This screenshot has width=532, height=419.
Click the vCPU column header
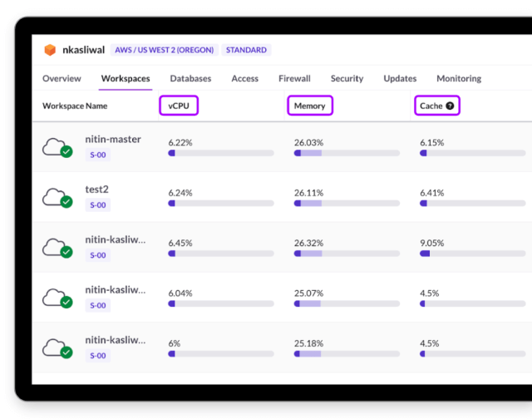[179, 106]
